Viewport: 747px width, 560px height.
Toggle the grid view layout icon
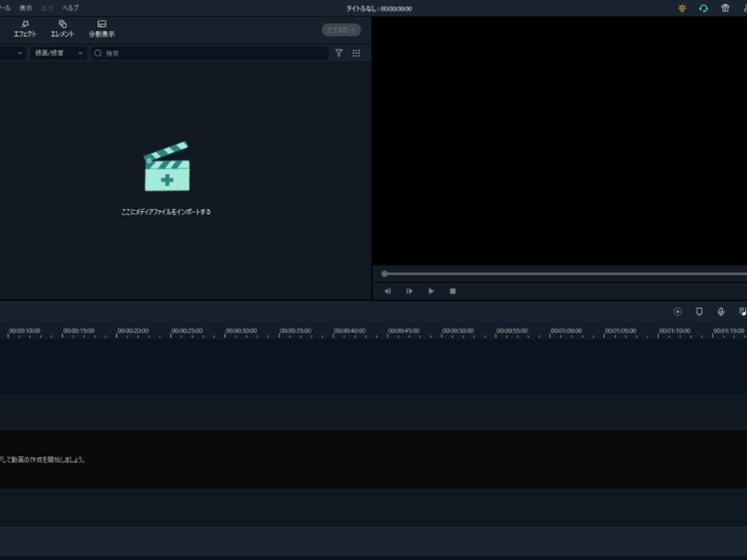coord(356,53)
